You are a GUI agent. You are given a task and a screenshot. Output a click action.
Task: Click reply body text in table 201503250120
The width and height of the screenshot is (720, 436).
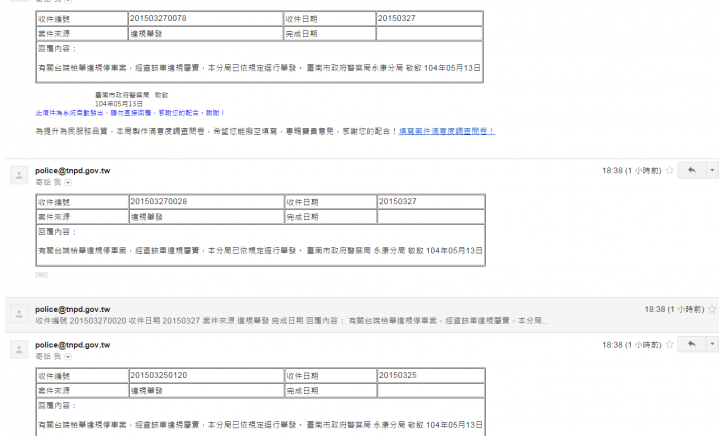(260, 425)
